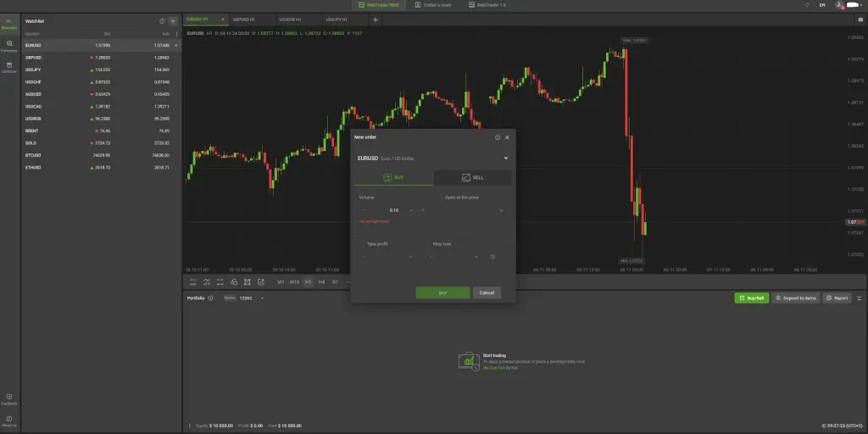Click the sixth chart toolbar icon
868x434 pixels.
click(261, 281)
